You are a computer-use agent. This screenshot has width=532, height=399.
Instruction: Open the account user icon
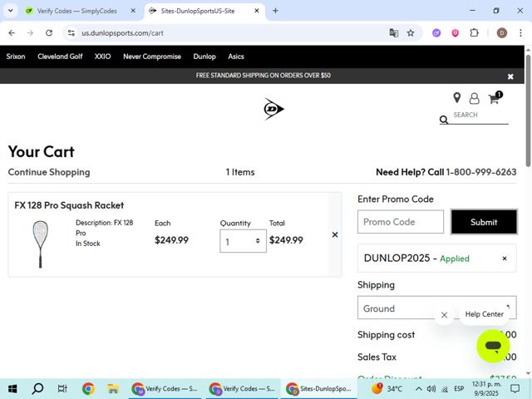pyautogui.click(x=475, y=99)
